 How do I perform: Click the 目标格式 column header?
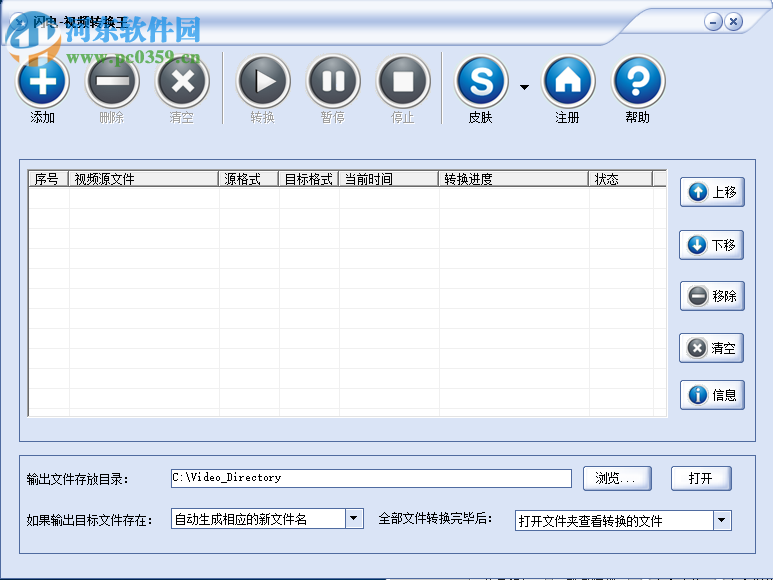click(x=309, y=179)
